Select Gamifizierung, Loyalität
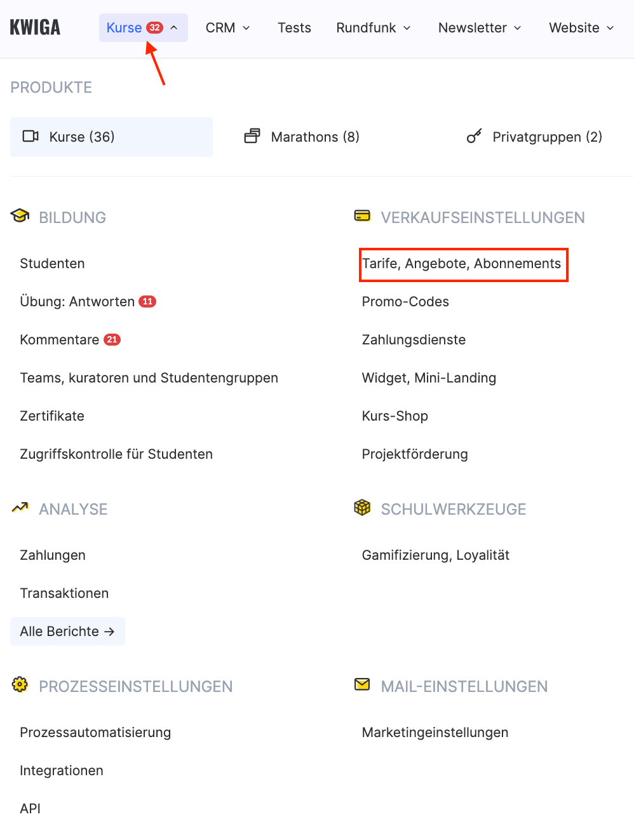The height and width of the screenshot is (840, 634). coord(436,555)
